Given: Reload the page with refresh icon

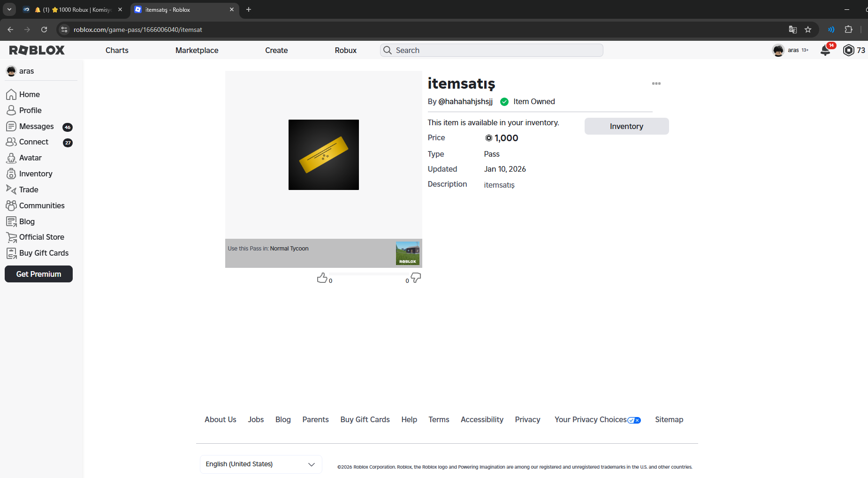Looking at the screenshot, I should point(44,30).
